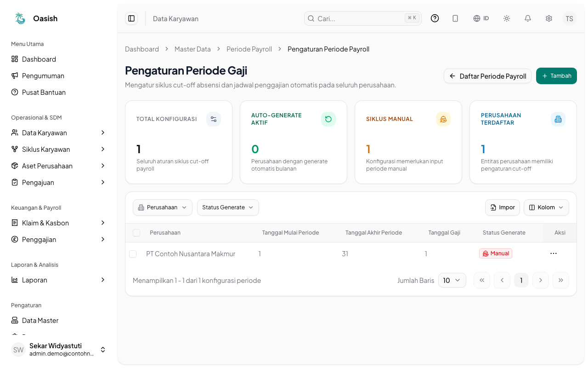Screen dimensions: 588x368
Task: Click the Tambah button
Action: pos(556,76)
